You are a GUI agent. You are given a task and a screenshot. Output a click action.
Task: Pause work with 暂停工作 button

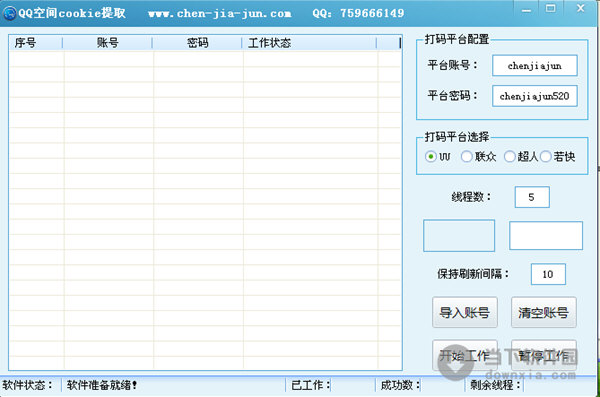click(543, 355)
